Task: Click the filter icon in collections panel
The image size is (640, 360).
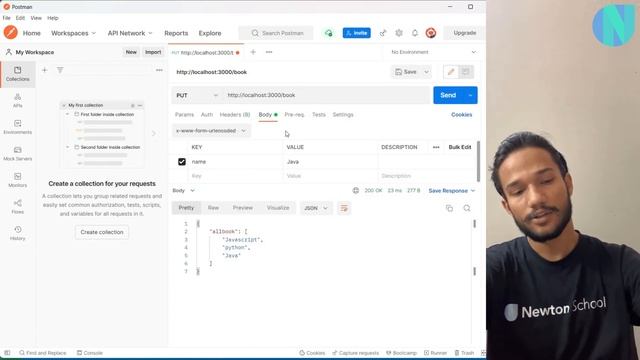Action: [60, 70]
